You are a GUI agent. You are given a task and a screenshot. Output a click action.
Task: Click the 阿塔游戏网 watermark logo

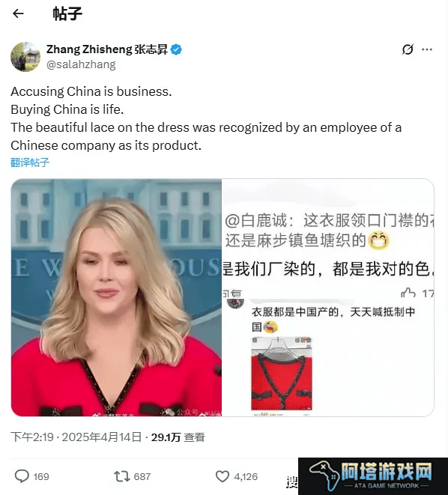pos(373,476)
